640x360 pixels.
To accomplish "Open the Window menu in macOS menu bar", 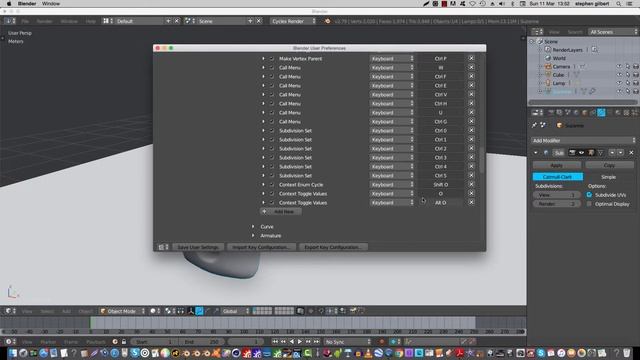I will (51, 4).
